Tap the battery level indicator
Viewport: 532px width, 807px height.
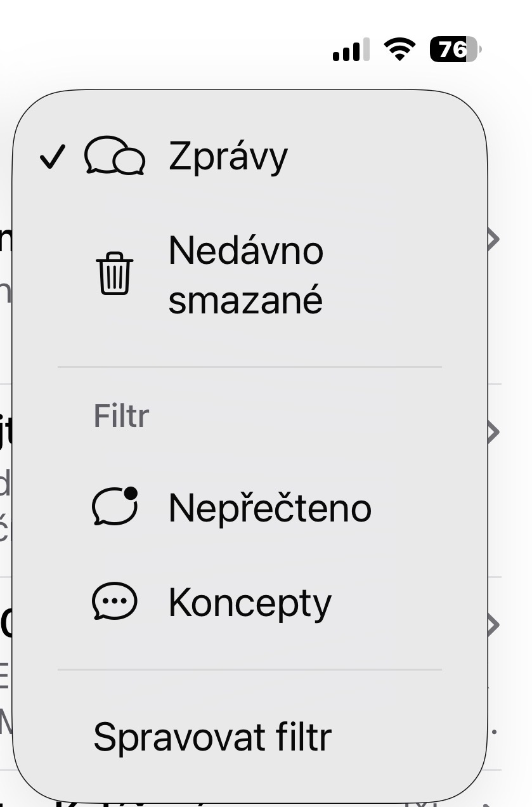point(455,49)
